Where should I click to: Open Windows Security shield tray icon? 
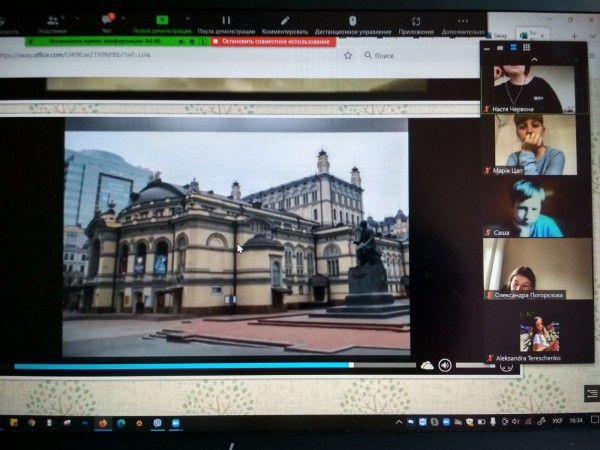coord(470,422)
